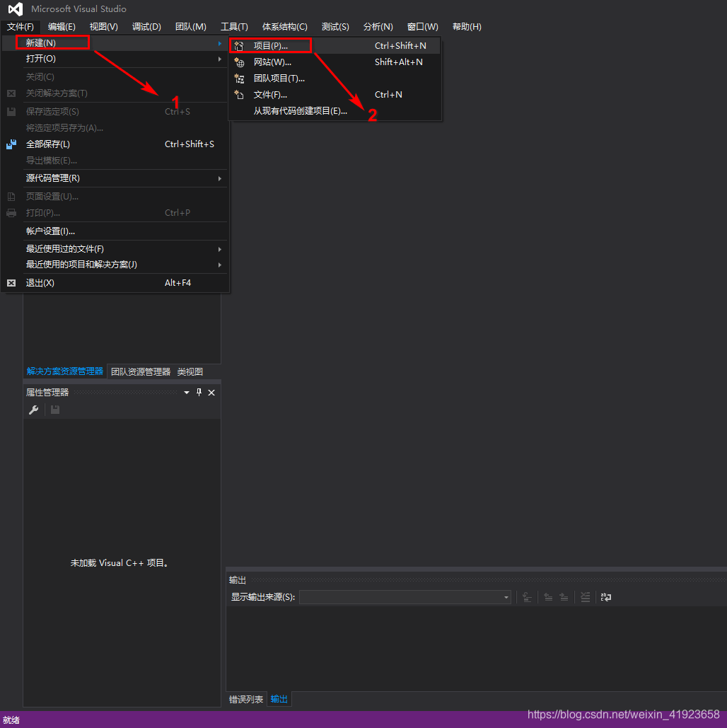Click the save icon beside 保存选定项(S)
The height and width of the screenshot is (728, 727).
(x=11, y=112)
